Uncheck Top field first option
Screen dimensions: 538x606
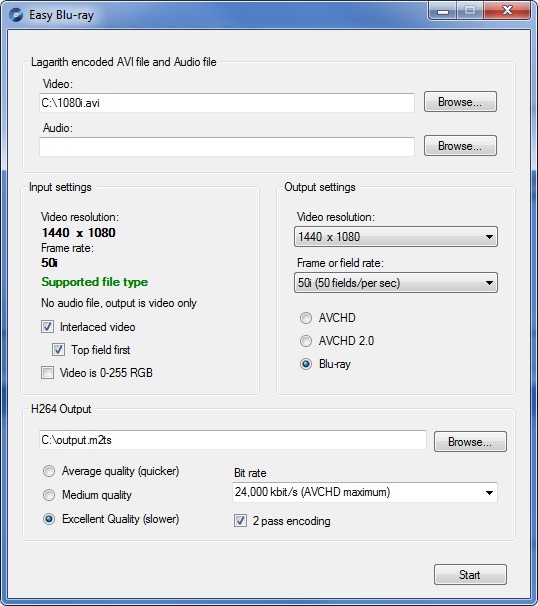(x=58, y=350)
